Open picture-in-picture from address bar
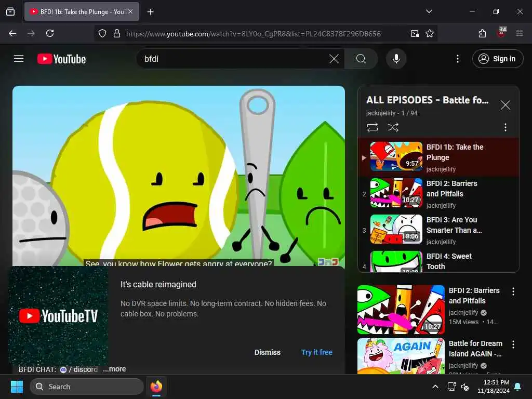The height and width of the screenshot is (399, 532). pos(415,33)
